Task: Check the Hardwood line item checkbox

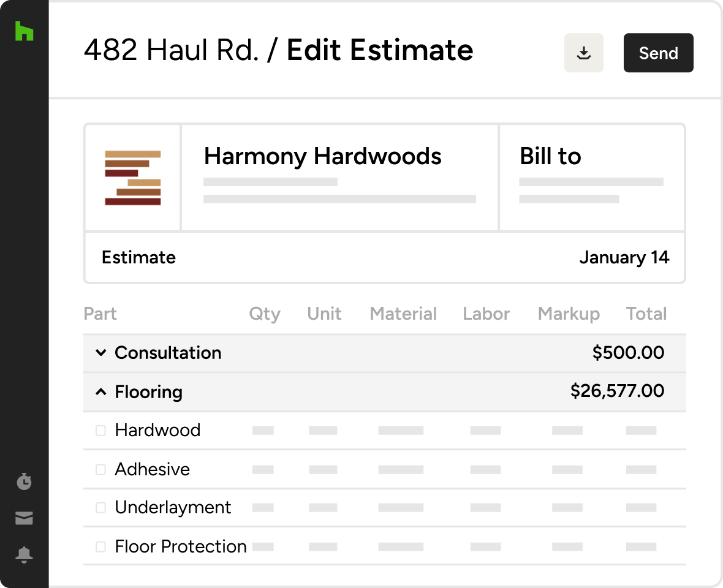Action: pyautogui.click(x=100, y=431)
